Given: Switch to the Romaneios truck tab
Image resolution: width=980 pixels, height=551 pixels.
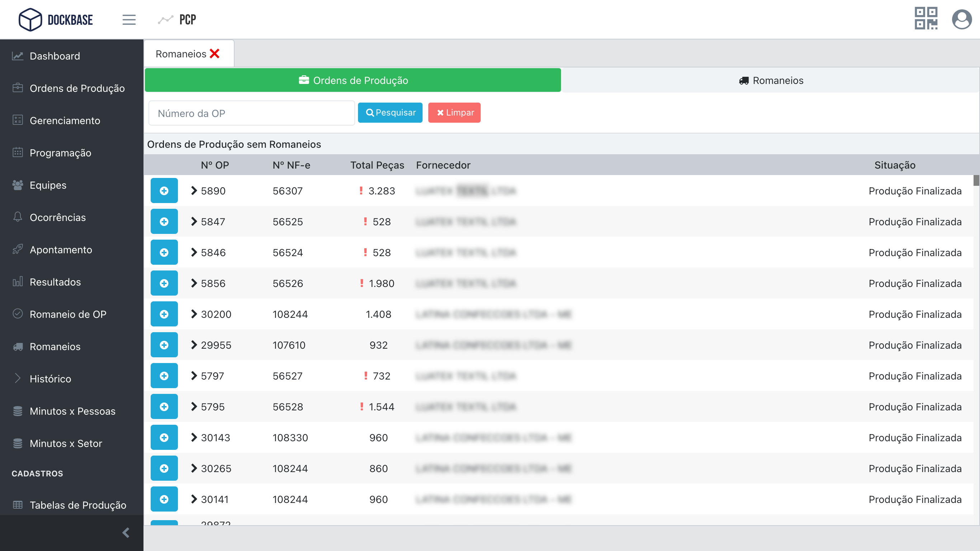Looking at the screenshot, I should point(771,80).
